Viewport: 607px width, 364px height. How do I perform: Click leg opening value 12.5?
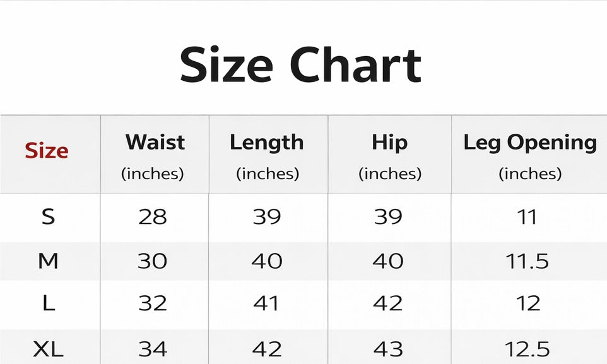point(527,349)
